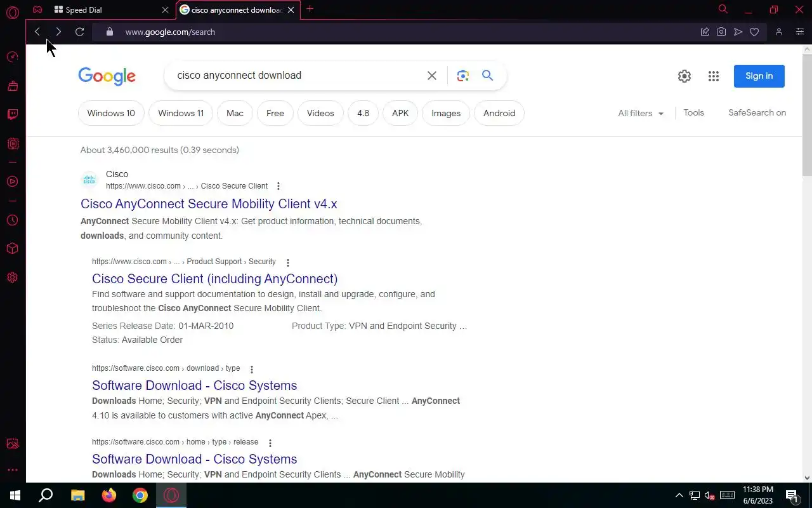Reload the current page
This screenshot has width=812, height=508.
tap(79, 32)
